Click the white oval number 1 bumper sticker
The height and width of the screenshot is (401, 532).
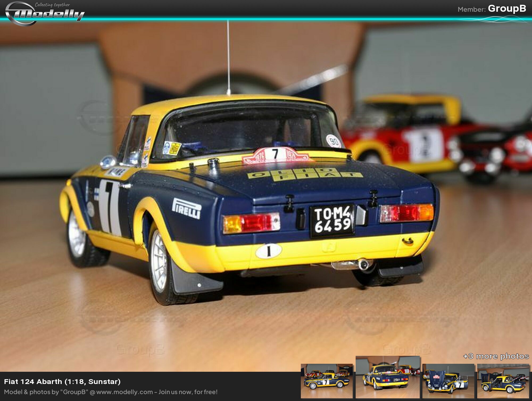point(268,251)
